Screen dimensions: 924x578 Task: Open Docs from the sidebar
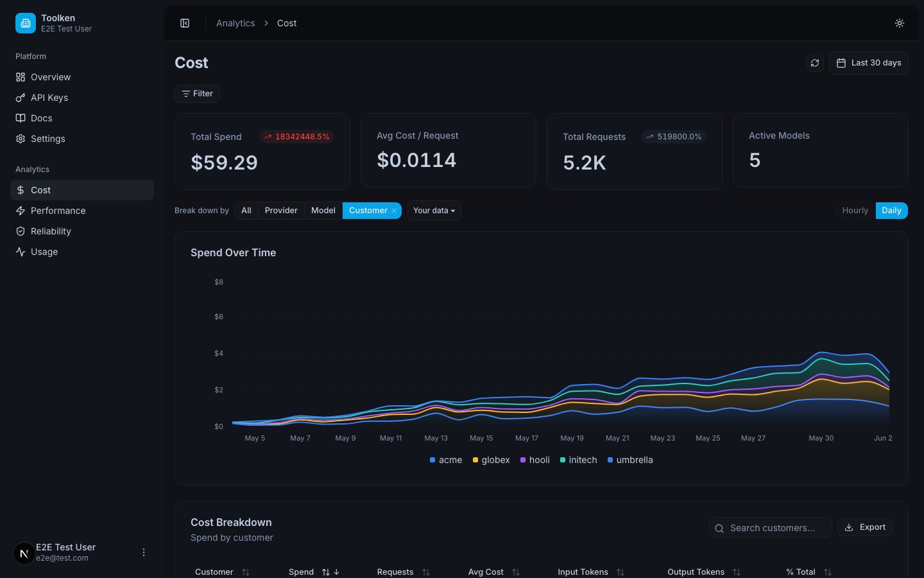tap(82, 118)
